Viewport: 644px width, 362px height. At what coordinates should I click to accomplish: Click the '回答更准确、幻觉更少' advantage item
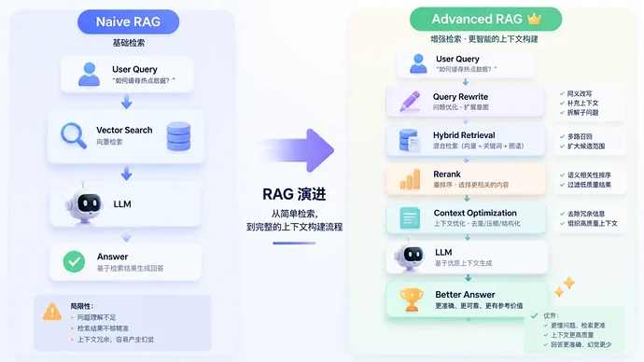581,345
